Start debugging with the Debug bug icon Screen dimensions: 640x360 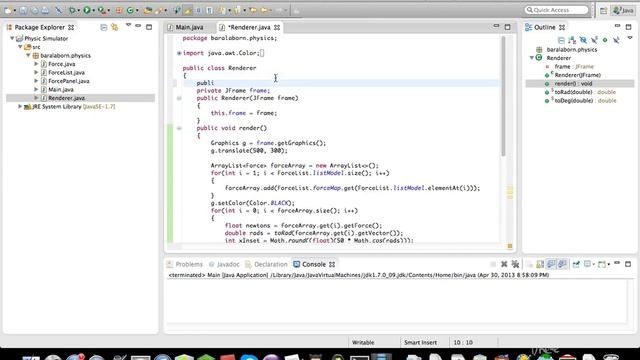(72, 10)
